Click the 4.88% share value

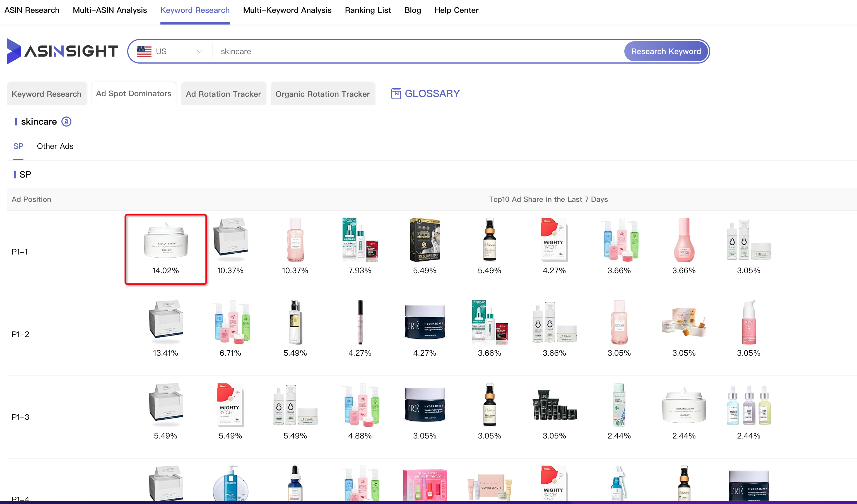(x=360, y=436)
